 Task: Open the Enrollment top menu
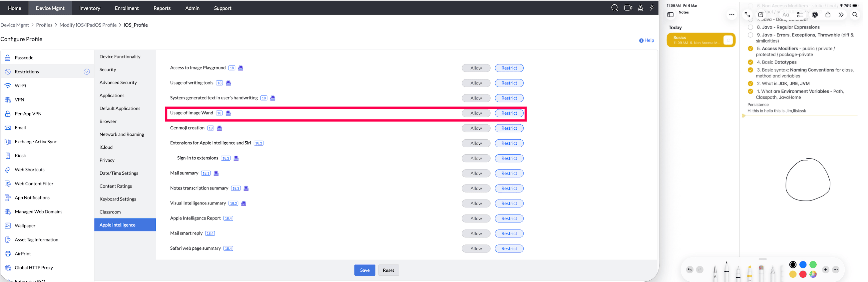[x=127, y=8]
